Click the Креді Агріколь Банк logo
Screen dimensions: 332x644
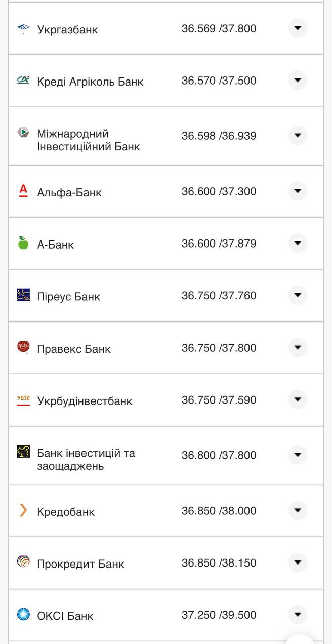coord(23,80)
